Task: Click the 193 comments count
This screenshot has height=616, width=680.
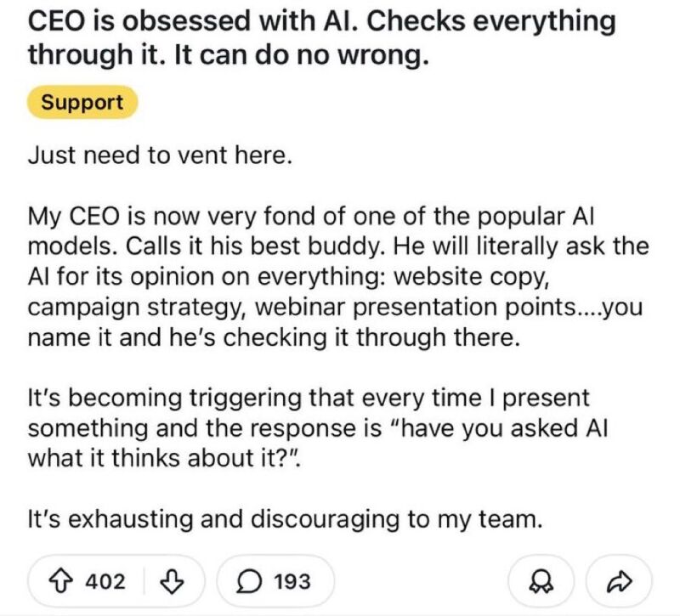Action: point(292,581)
